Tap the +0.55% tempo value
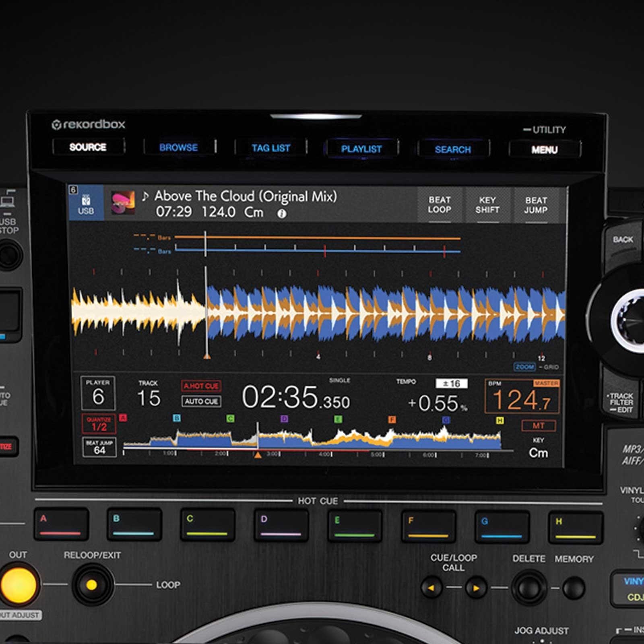Viewport: 644px width, 644px height. pyautogui.click(x=438, y=403)
